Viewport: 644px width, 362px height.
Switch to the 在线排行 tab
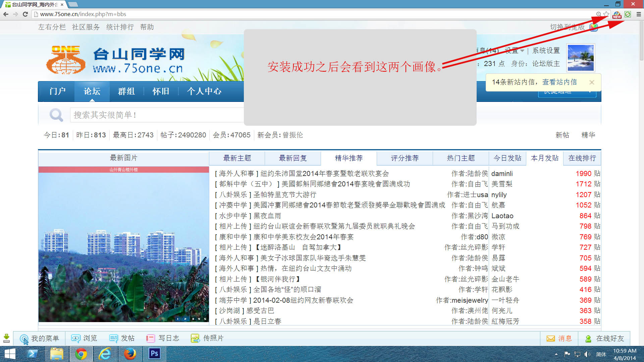click(582, 158)
